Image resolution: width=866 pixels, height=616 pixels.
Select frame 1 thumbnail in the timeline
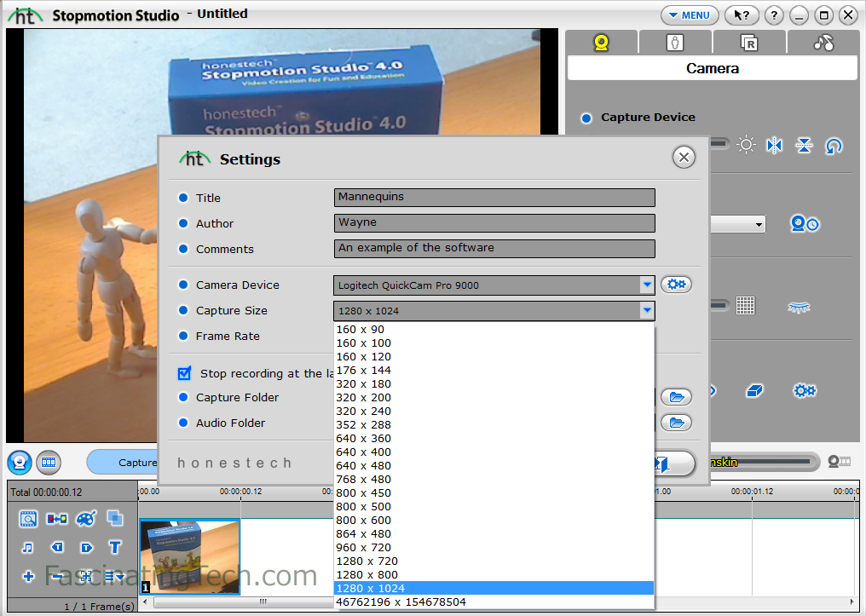coord(190,556)
